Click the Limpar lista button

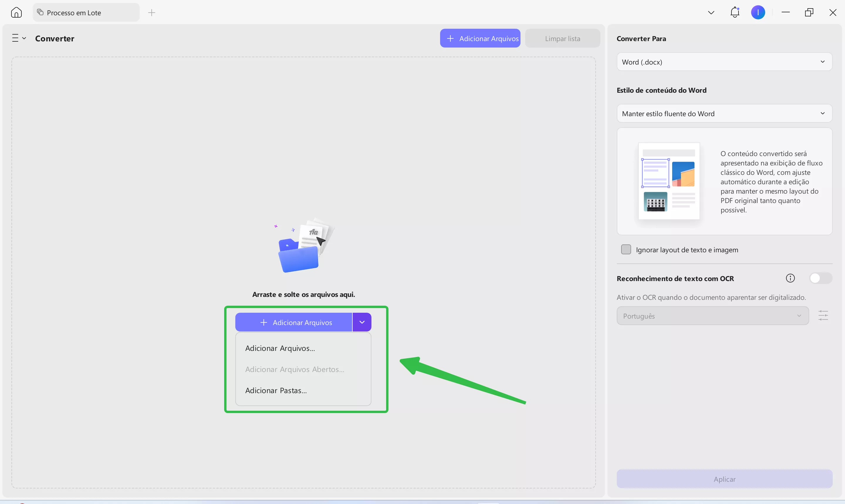pyautogui.click(x=562, y=38)
